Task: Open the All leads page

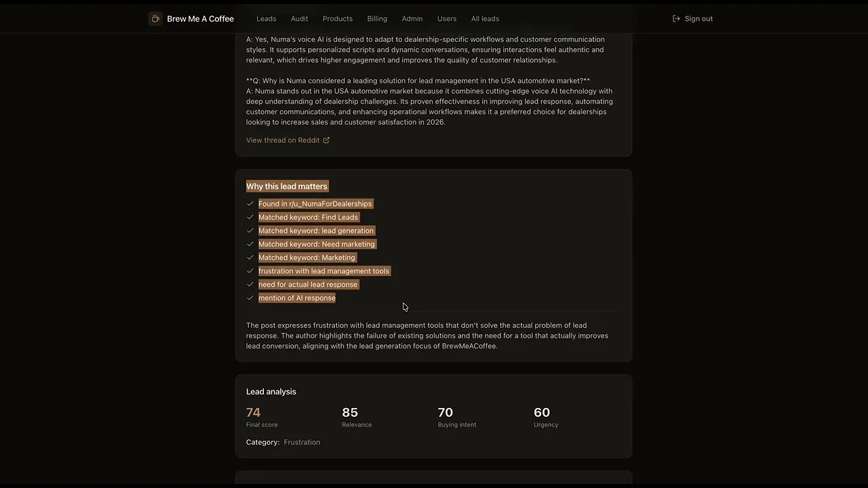Action: (x=485, y=19)
